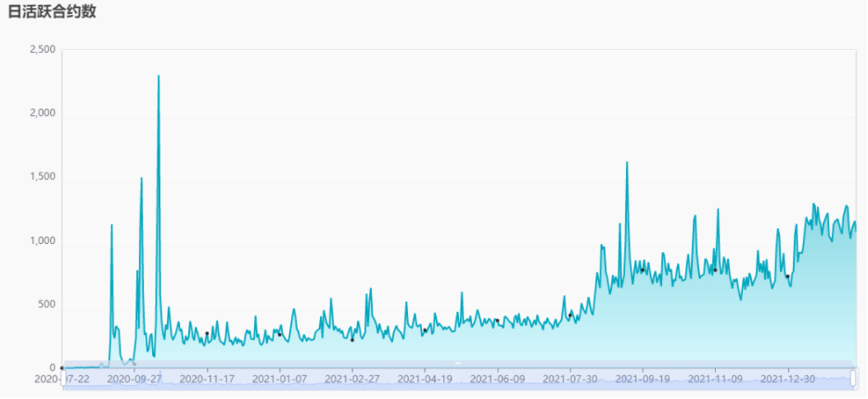Screen dimensions: 868x399
Task: Click the data marker at the zero origin
Action: click(62, 368)
